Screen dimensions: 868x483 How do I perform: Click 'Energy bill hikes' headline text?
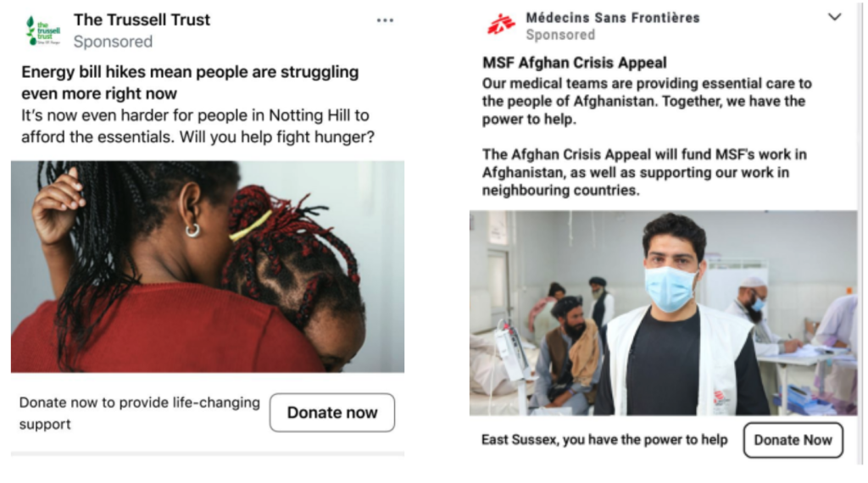point(190,82)
